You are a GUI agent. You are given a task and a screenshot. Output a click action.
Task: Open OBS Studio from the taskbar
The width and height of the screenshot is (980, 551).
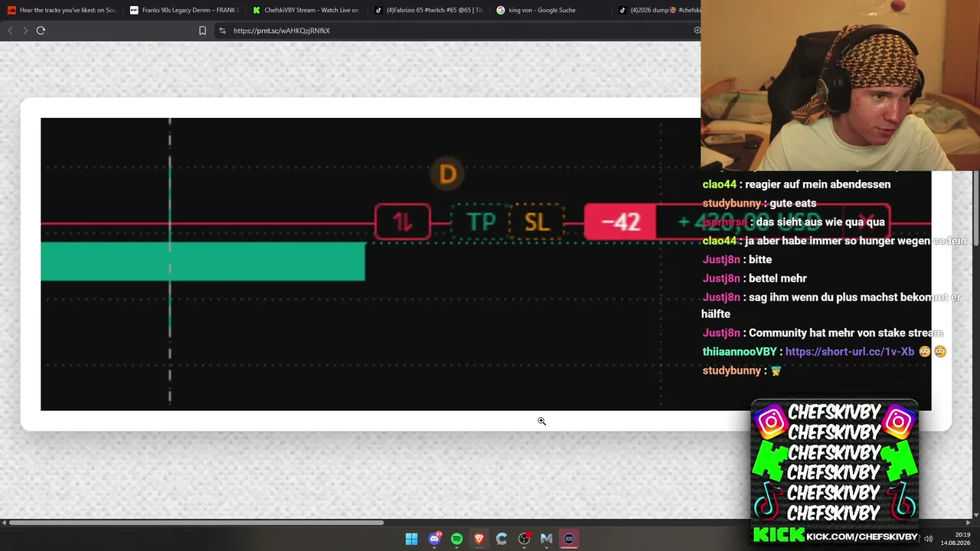tap(524, 539)
